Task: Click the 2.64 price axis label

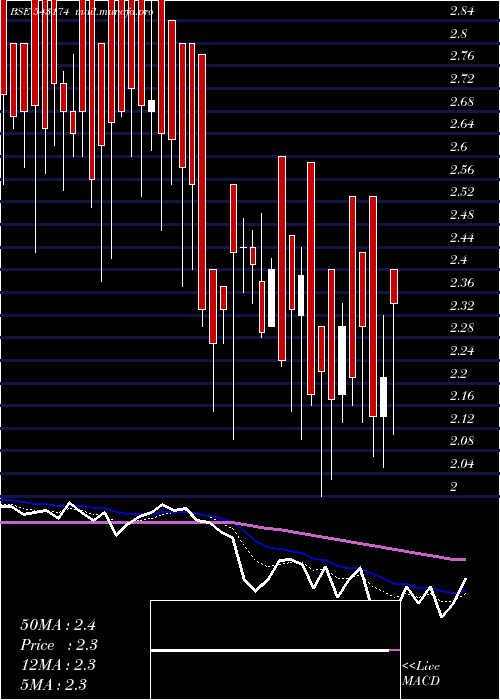Action: coord(462,125)
